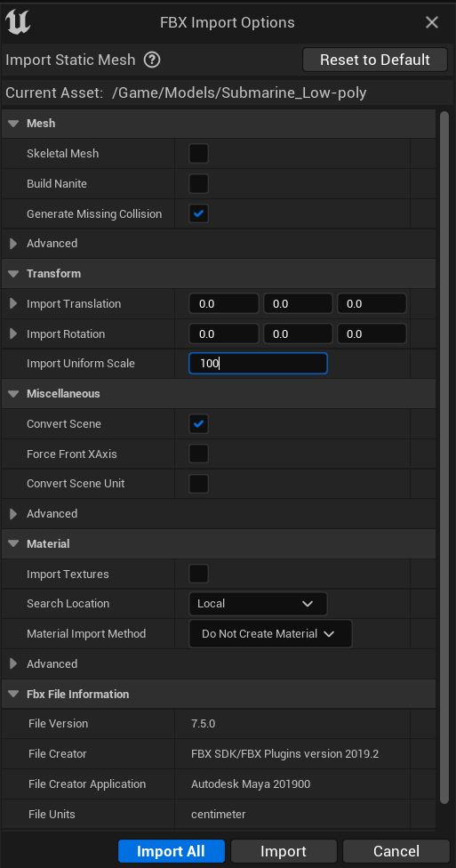This screenshot has width=456, height=868.
Task: Enable the Skeletal Mesh checkbox
Action: (199, 153)
